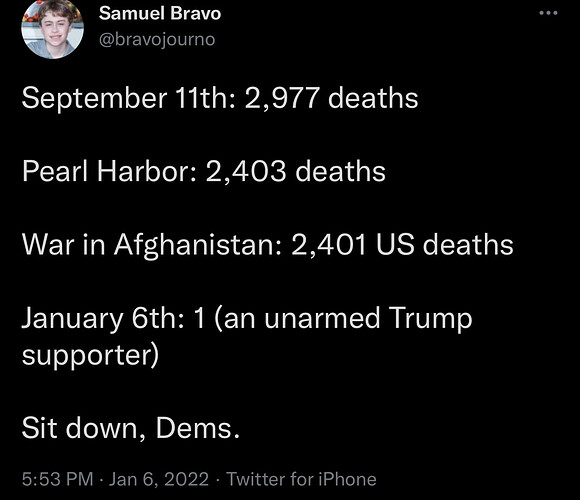Click the number 2,977 in the tweet
Image resolution: width=580 pixels, height=500 pixels.
281,99
